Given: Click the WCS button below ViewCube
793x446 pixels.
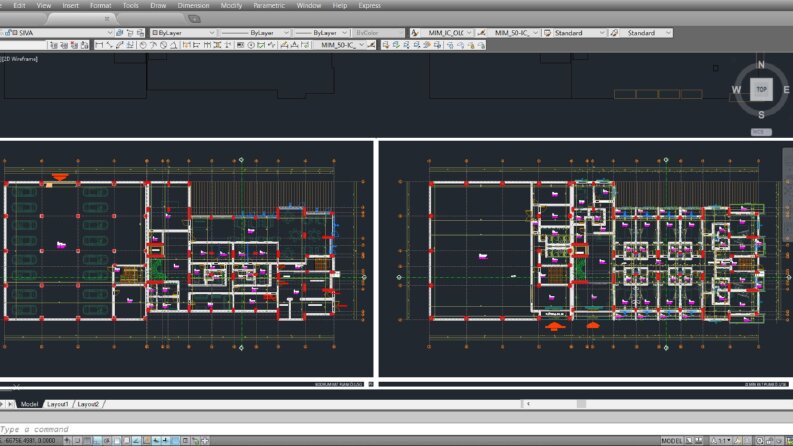Looking at the screenshot, I should 761,132.
